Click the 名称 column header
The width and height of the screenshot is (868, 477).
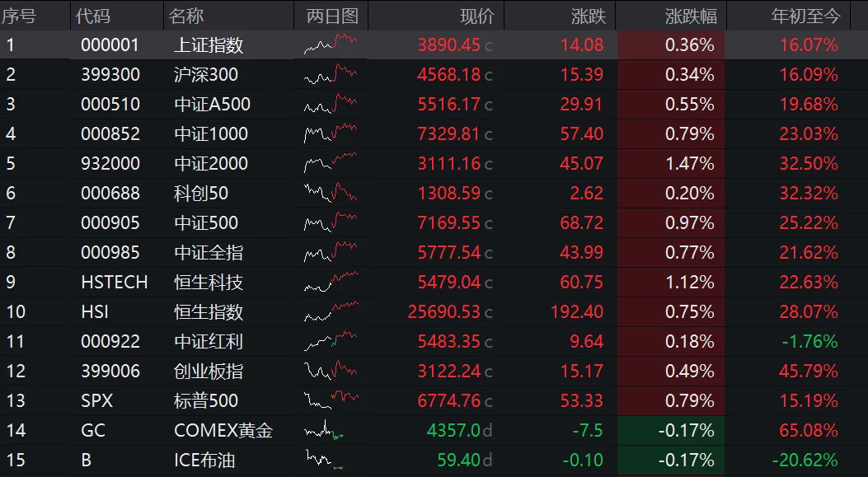point(186,16)
